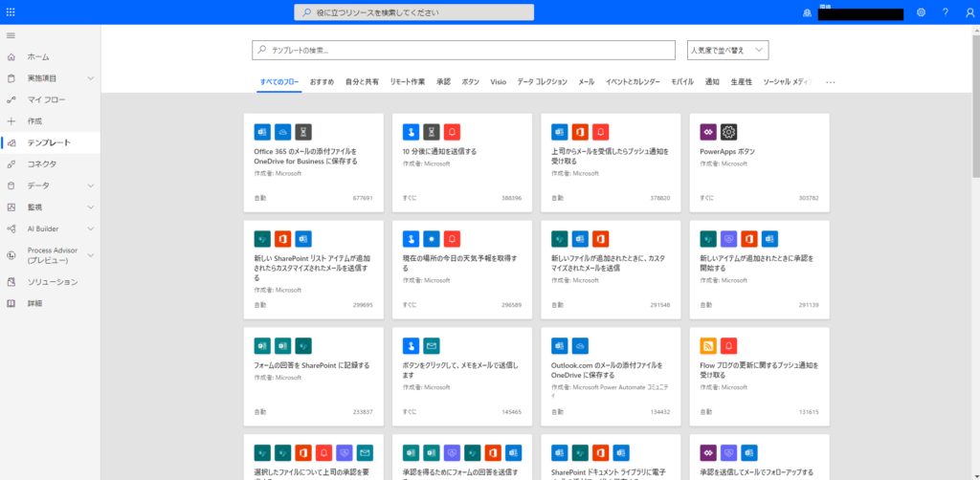Viewport: 980px width, 480px height.
Task: Click the top resource search box
Action: 413,12
